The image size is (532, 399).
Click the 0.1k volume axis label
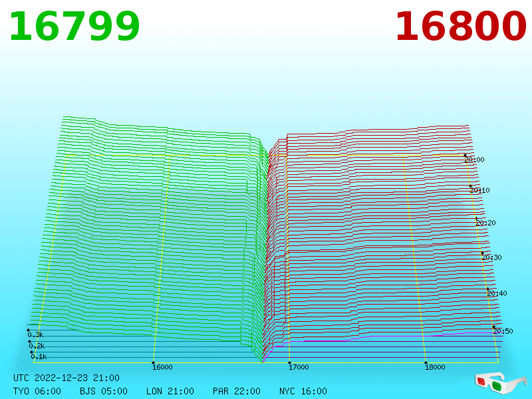pyautogui.click(x=39, y=356)
